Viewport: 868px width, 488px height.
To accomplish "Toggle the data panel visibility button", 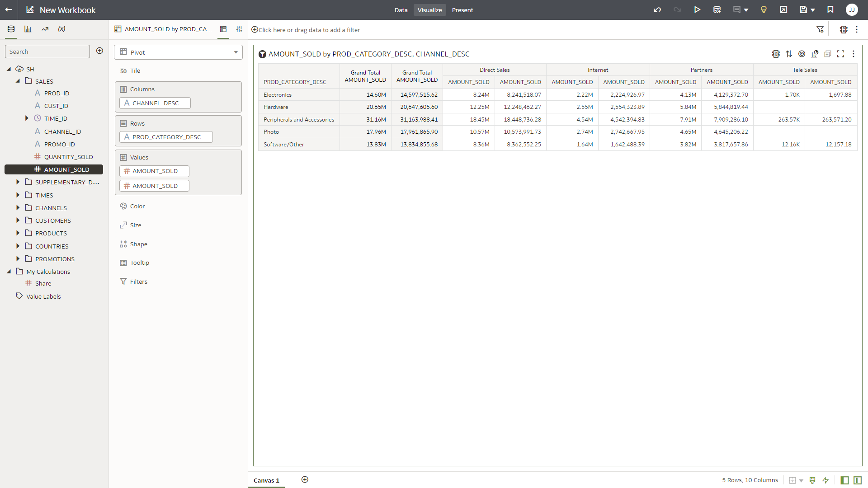I will click(x=844, y=480).
